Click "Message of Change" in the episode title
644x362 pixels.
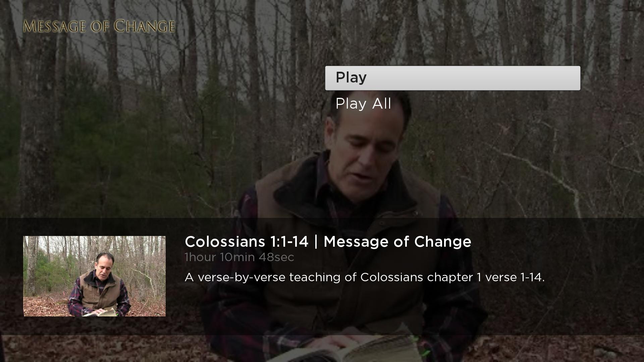pos(397,242)
